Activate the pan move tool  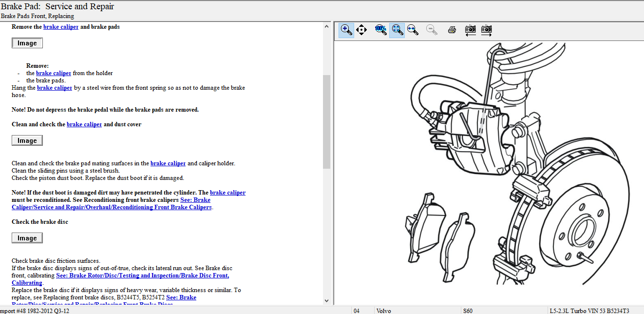click(361, 30)
